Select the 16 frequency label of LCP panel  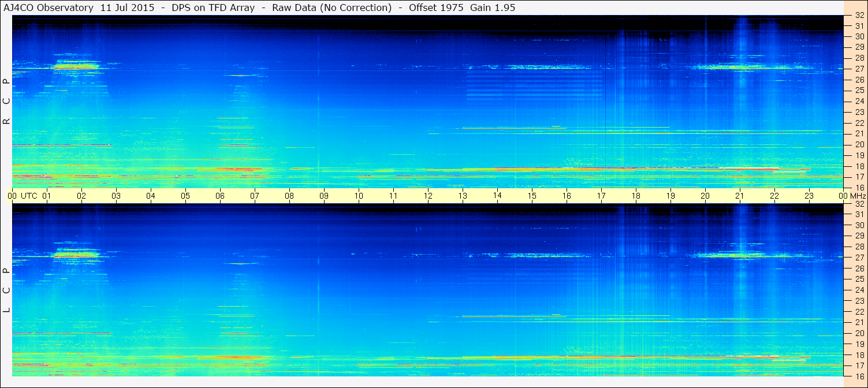pos(859,376)
